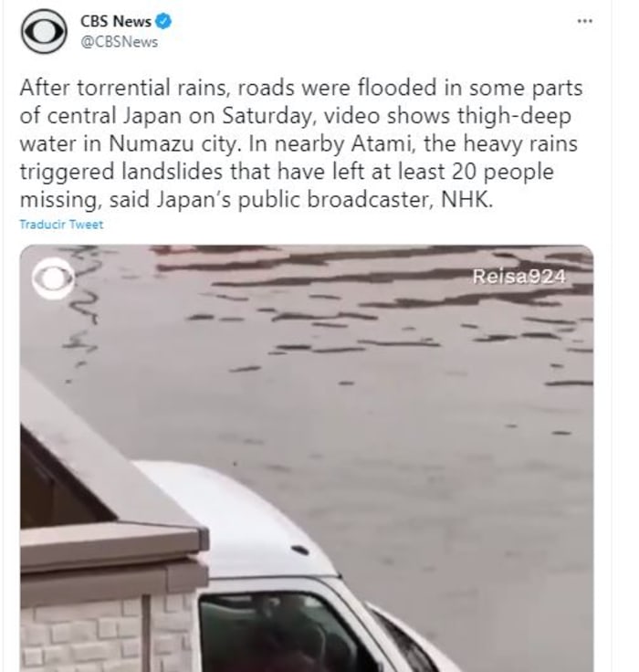Open the CBS News profile avatar

click(x=44, y=32)
